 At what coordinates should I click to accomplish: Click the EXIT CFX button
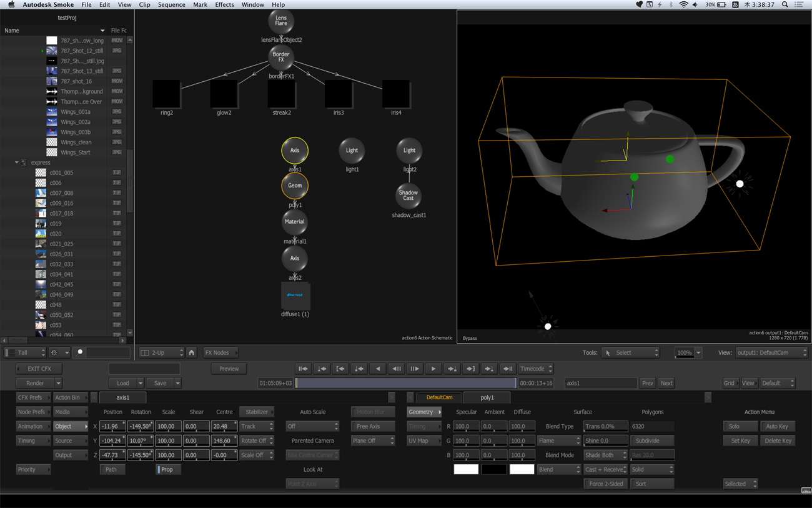click(x=39, y=369)
